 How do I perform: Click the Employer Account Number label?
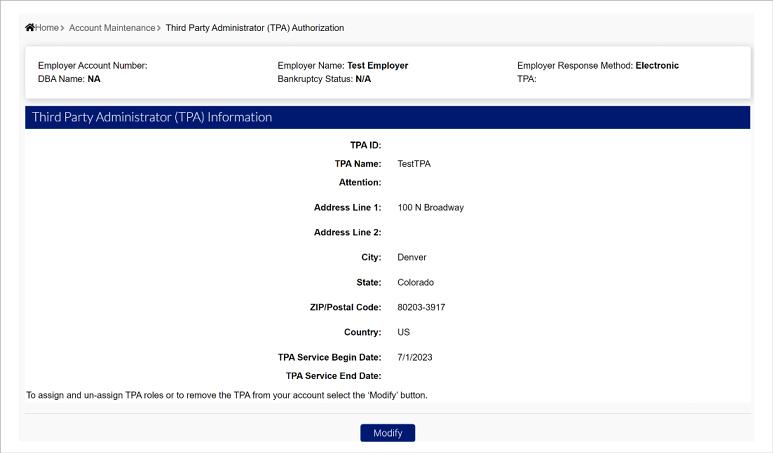point(92,66)
